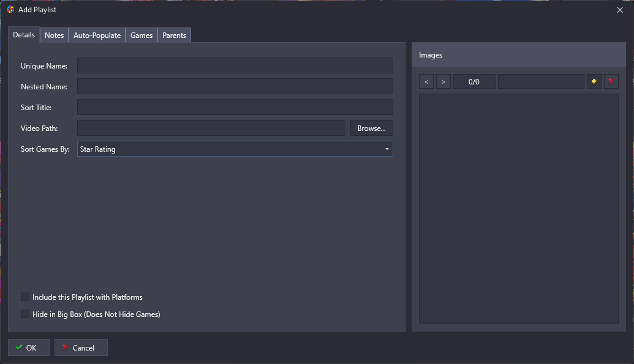
Task: Click the LaunchBox icon in title bar
Action: coord(10,10)
